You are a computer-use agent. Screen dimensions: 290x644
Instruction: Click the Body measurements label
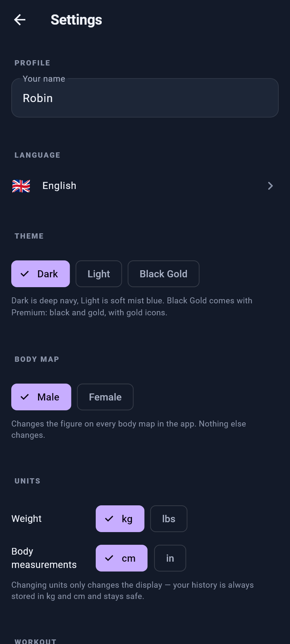pyautogui.click(x=44, y=558)
